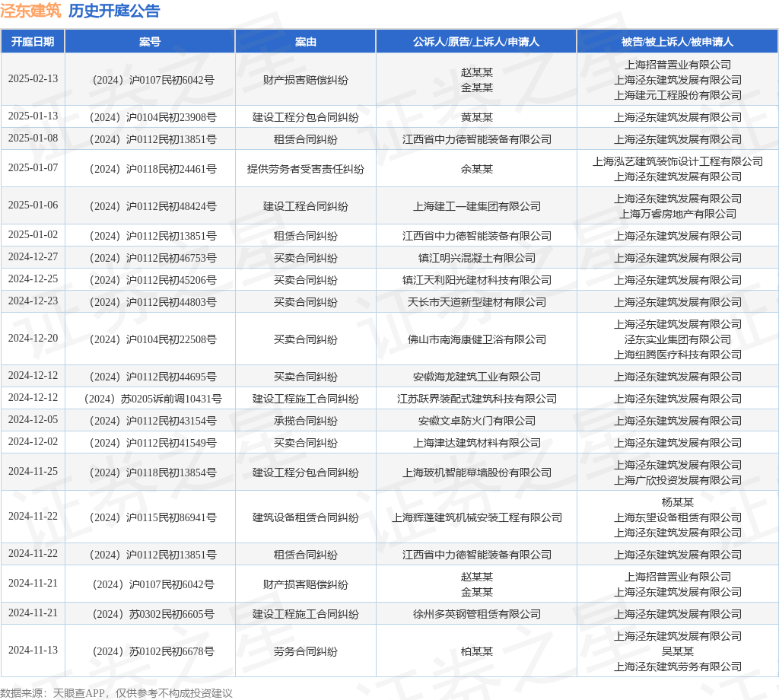Select case number 苏0205诉前调10431号
The height and width of the screenshot is (700, 779).
(x=153, y=399)
